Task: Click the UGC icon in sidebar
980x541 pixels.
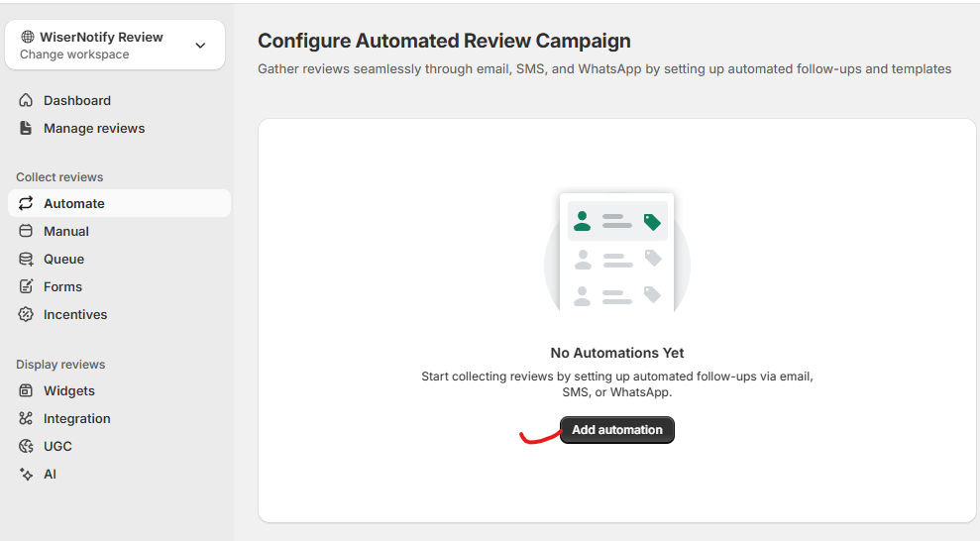Action: click(27, 446)
